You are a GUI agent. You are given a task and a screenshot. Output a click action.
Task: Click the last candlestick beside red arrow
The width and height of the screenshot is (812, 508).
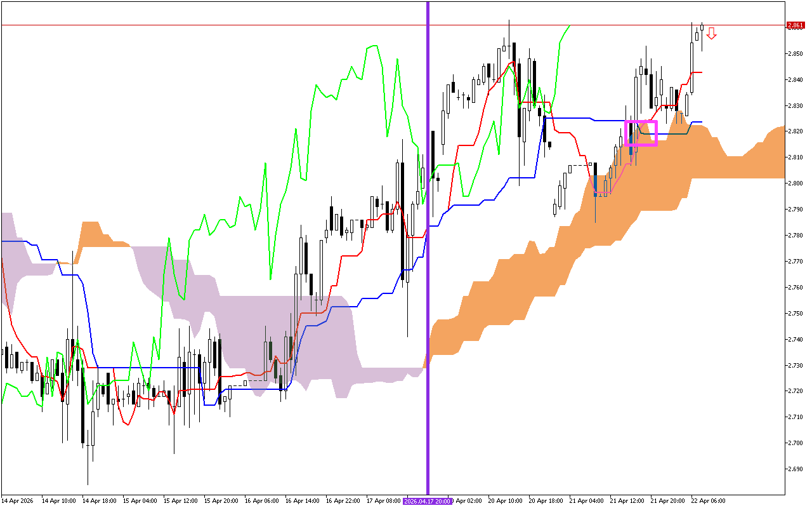point(702,29)
